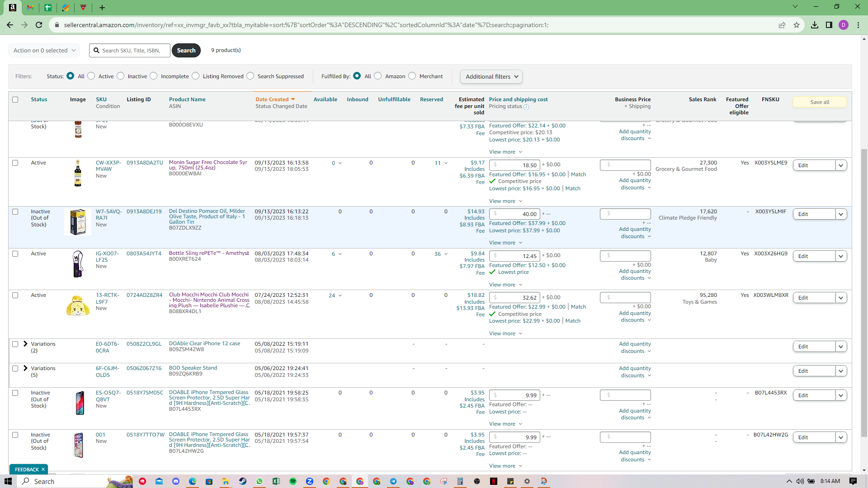Open the Calculator app in taskbar
This screenshot has height=488, width=868.
460,481
